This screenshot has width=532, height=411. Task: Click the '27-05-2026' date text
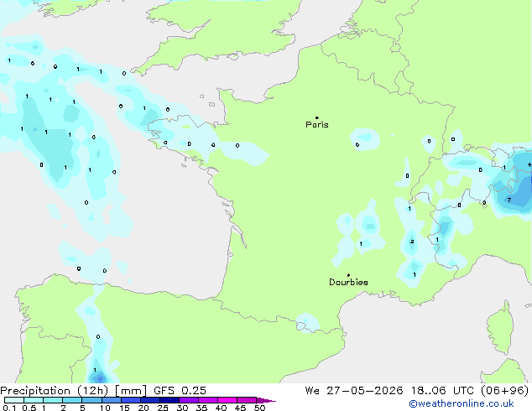point(365,391)
